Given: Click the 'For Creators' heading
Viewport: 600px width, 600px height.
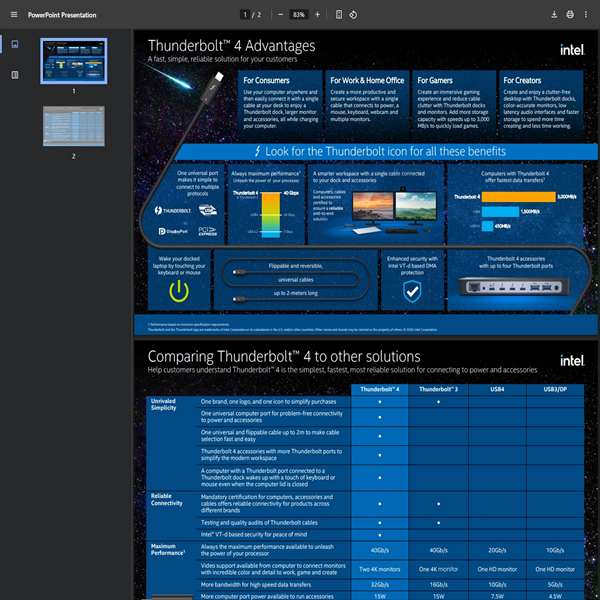Looking at the screenshot, I should pos(522,80).
